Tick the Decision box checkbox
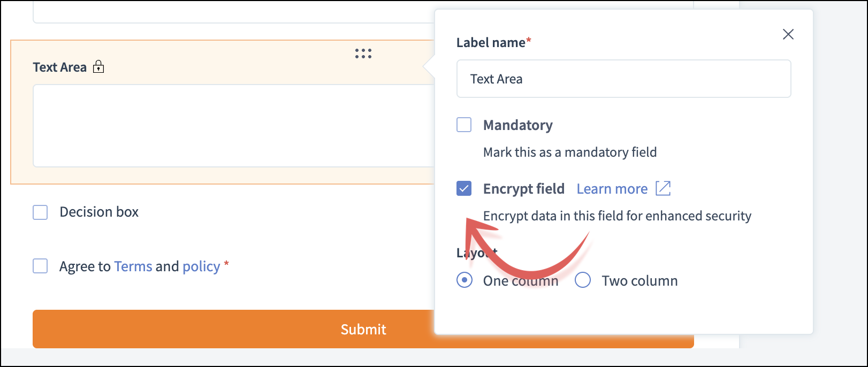Screen dimensions: 868x367 click(x=40, y=212)
